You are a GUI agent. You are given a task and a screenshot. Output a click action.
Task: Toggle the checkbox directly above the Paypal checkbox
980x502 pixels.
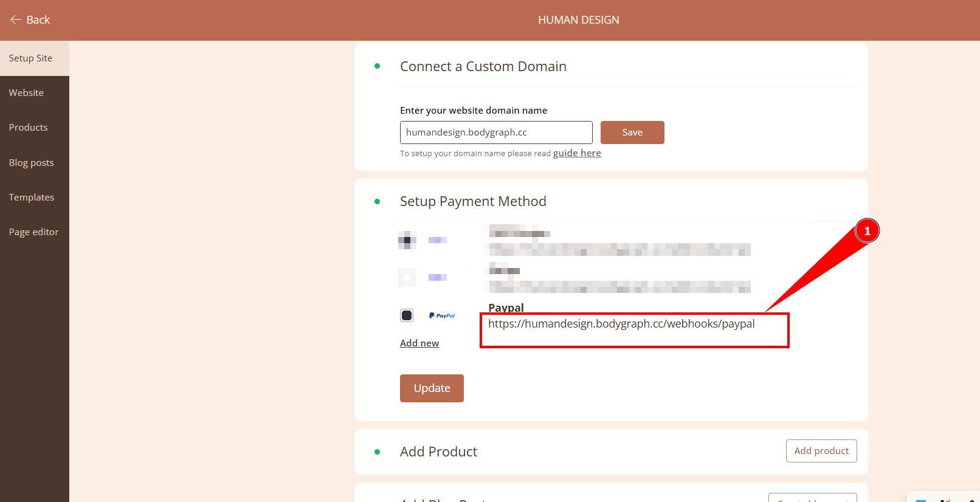[407, 277]
